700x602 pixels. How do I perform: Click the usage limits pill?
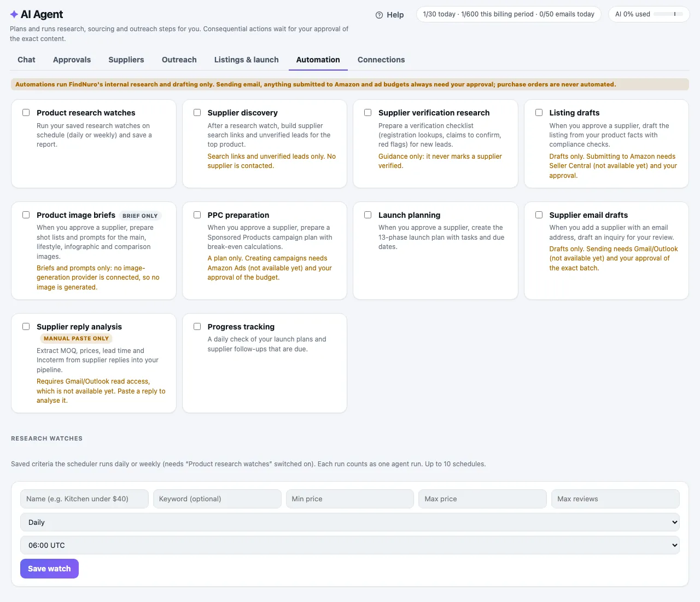[x=509, y=14]
